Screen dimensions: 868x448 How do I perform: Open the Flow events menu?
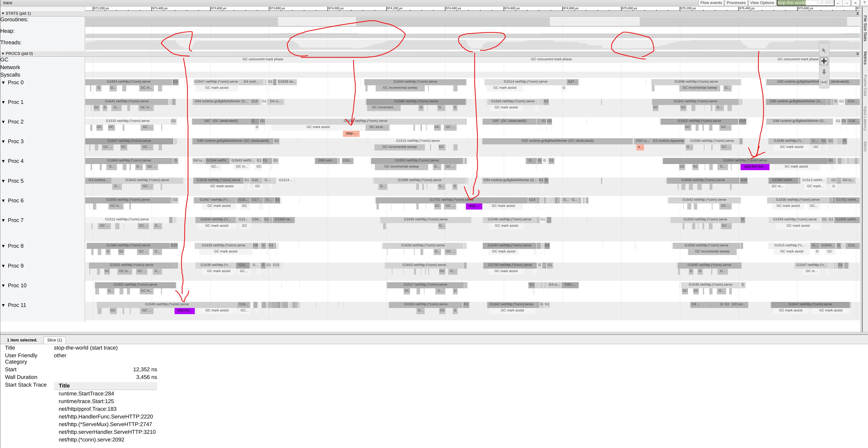tap(711, 3)
